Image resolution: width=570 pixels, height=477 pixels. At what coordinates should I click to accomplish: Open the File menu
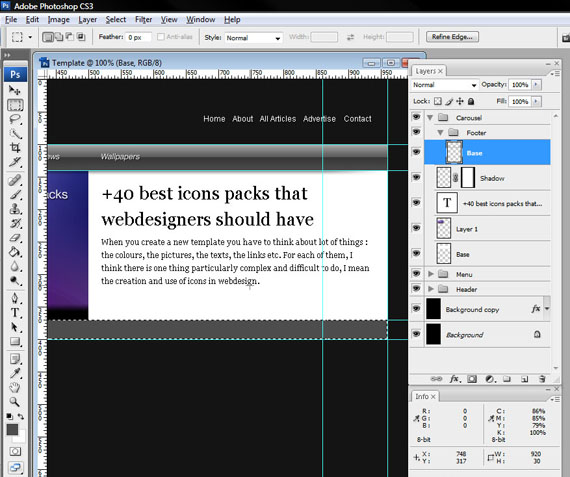point(11,20)
